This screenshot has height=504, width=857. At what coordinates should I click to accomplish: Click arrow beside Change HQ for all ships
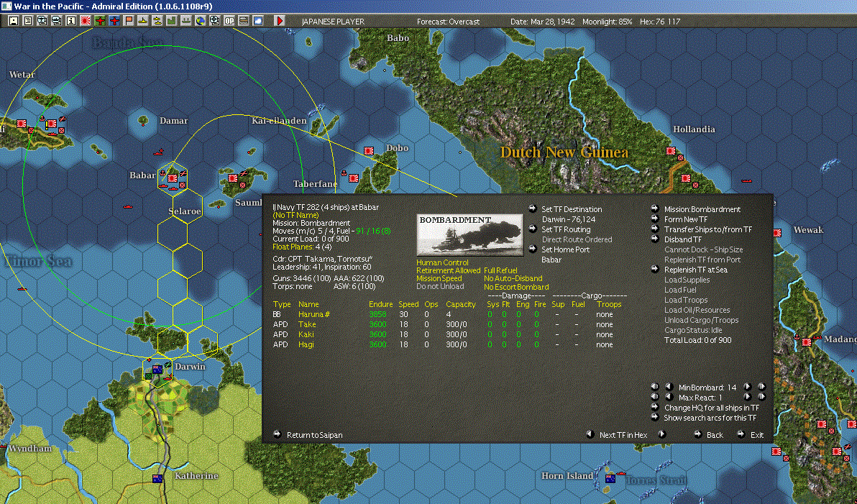pos(655,407)
